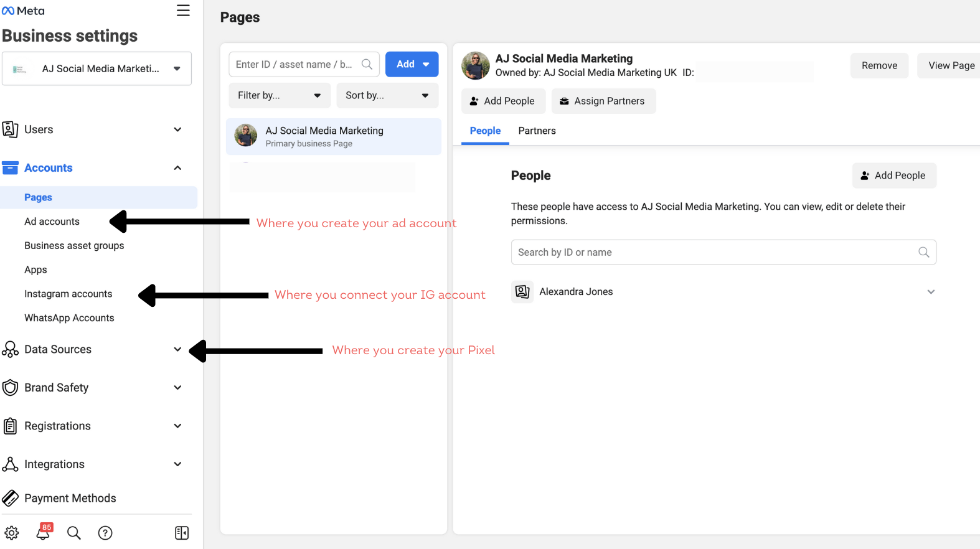Image resolution: width=980 pixels, height=549 pixels.
Task: Select Pages in the sidebar
Action: pos(99,197)
